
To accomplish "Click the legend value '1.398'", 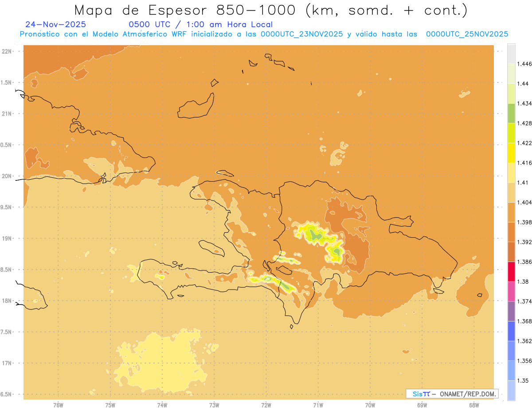I will pyautogui.click(x=524, y=222).
